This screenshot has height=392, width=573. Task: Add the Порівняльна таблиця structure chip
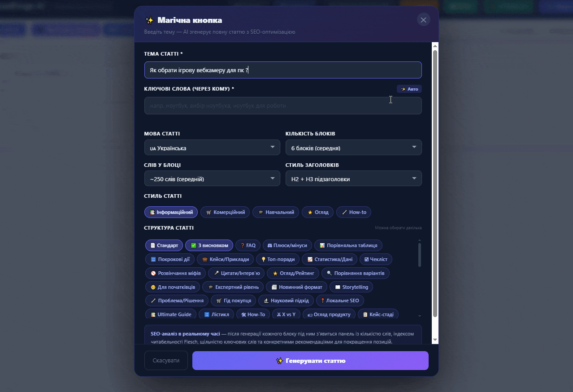(348, 245)
